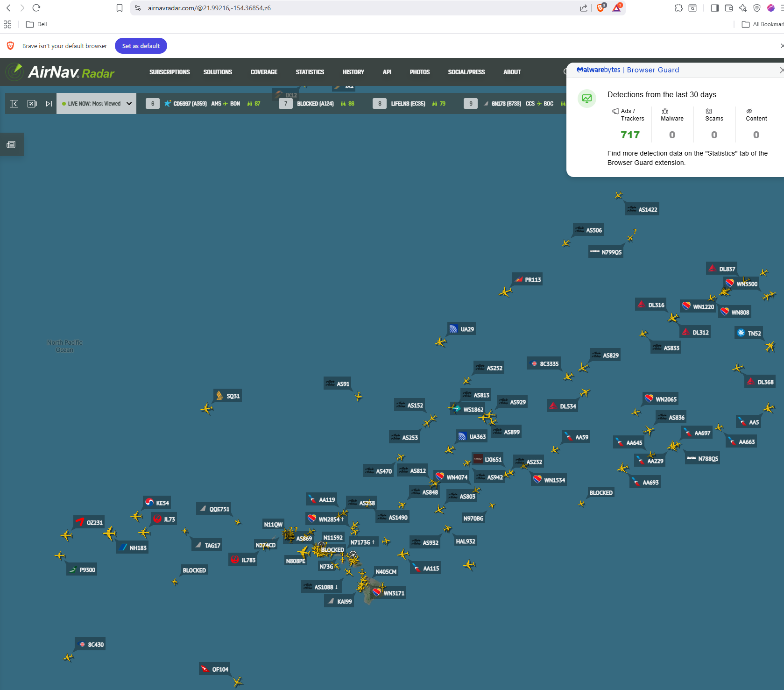Click the Brave VPN shield icon
The image size is (784, 690).
pyautogui.click(x=757, y=8)
